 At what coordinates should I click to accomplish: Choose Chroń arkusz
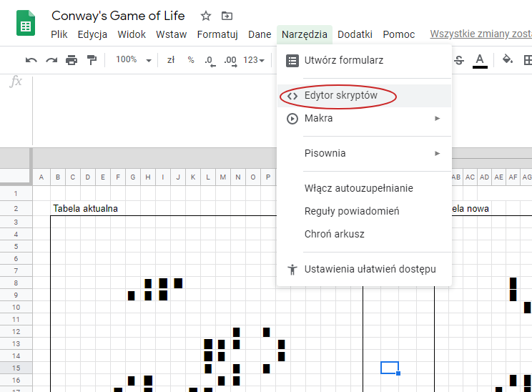click(364, 234)
